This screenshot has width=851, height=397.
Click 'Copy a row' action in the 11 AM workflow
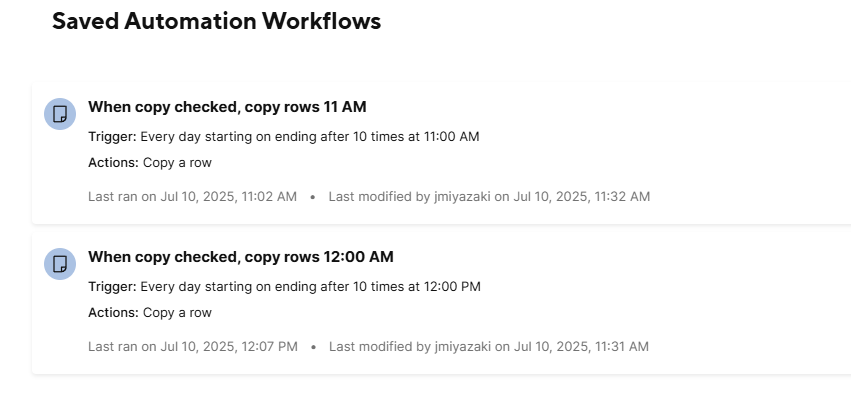pos(177,163)
